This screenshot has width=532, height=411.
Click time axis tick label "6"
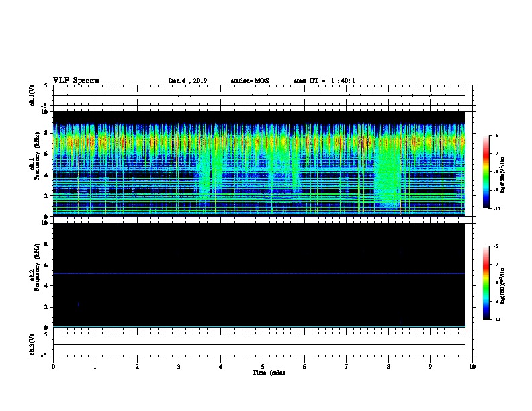click(x=305, y=367)
